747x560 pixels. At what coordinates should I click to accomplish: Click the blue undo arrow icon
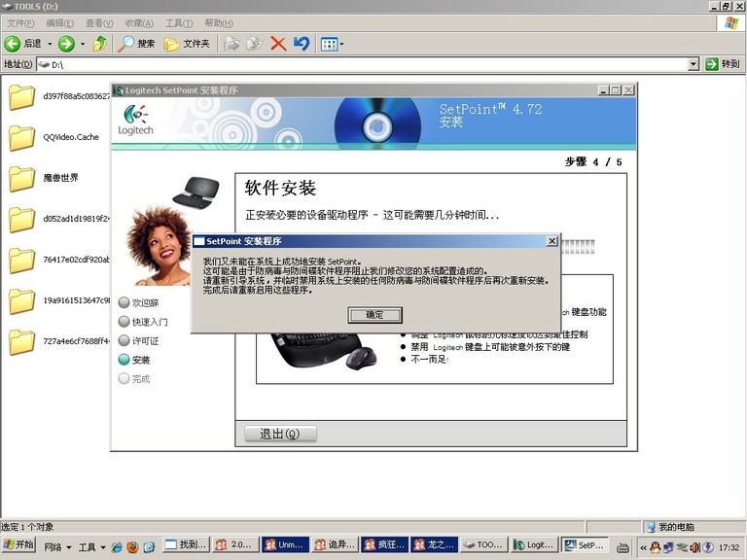click(x=302, y=44)
